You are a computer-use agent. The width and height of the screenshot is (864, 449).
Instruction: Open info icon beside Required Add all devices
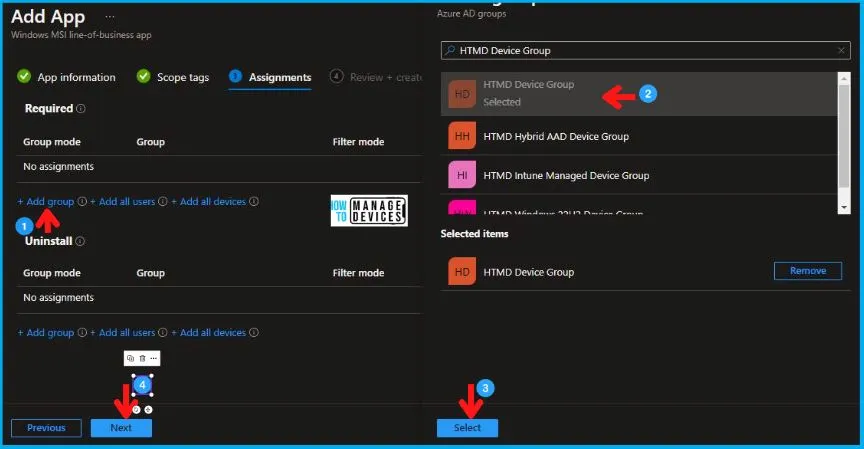pyautogui.click(x=253, y=202)
